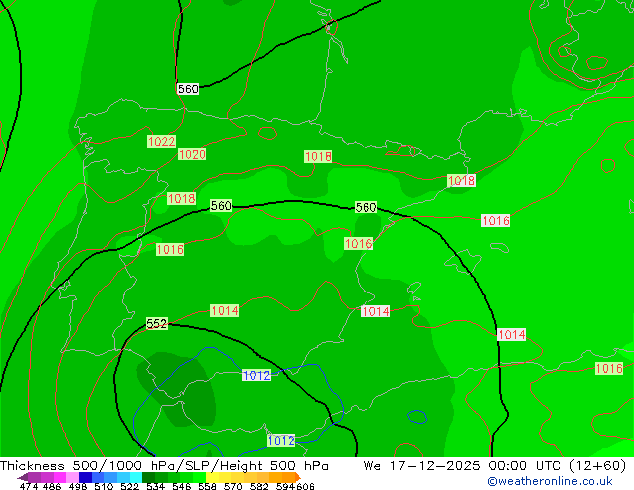This screenshot has width=634, height=490.
Task: Select the bright green legend swatch before 558
Action: pos(199,477)
